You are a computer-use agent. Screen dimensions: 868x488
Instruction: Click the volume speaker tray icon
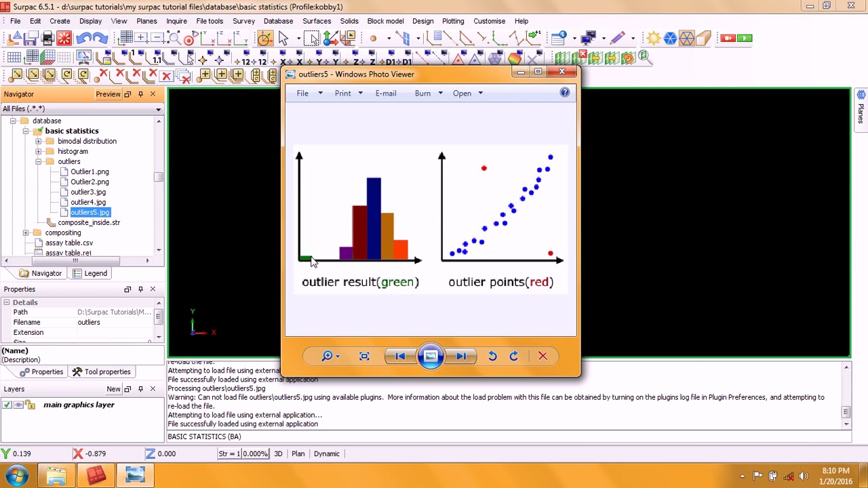click(x=804, y=476)
